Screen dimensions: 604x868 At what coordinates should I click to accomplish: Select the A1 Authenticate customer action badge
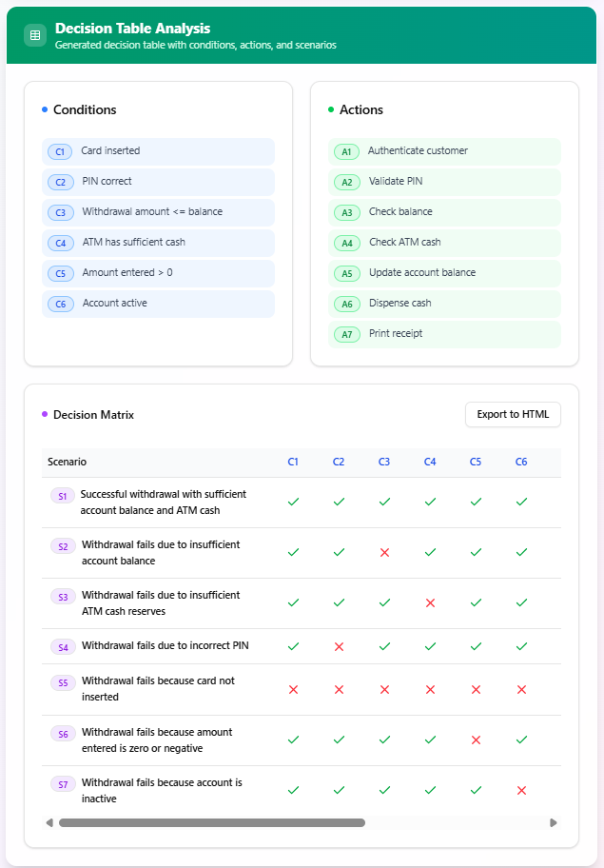[346, 151]
